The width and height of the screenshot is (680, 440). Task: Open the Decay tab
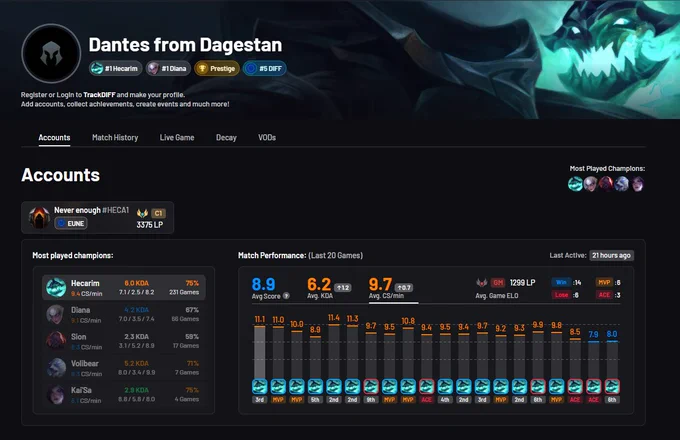[x=226, y=137]
